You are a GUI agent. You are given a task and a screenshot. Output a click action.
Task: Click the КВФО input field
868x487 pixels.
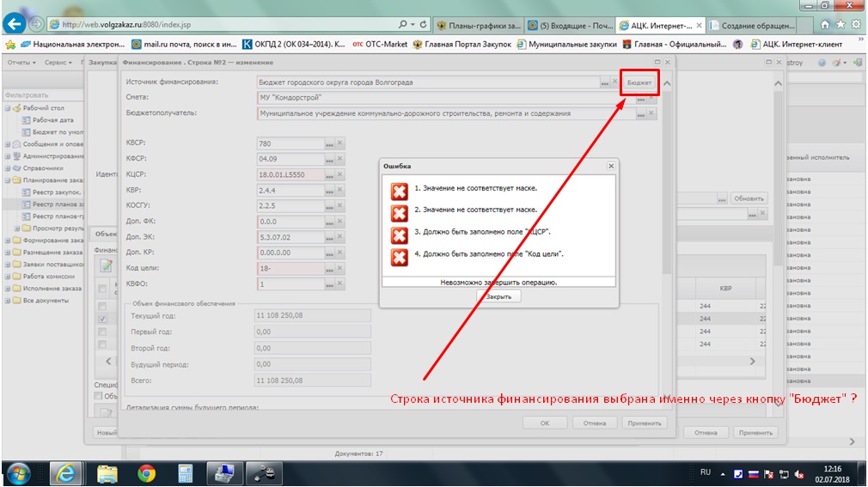pyautogui.click(x=290, y=284)
